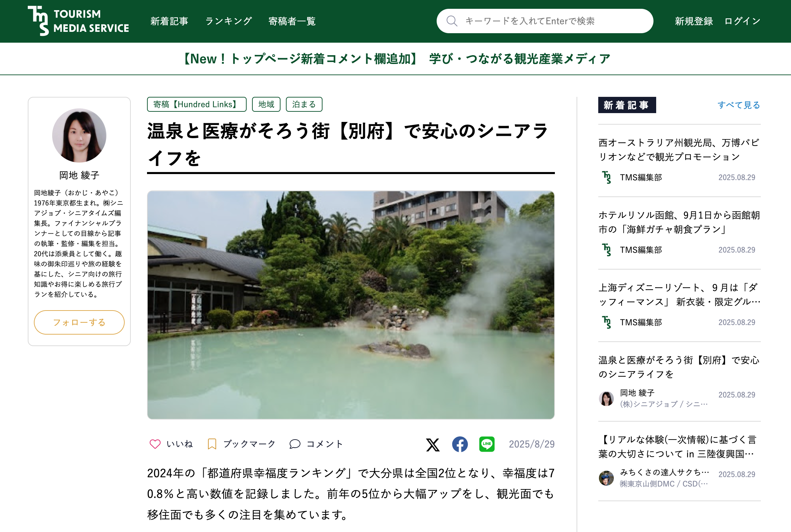Focus the keyword search field
The height and width of the screenshot is (532, 791).
[545, 21]
